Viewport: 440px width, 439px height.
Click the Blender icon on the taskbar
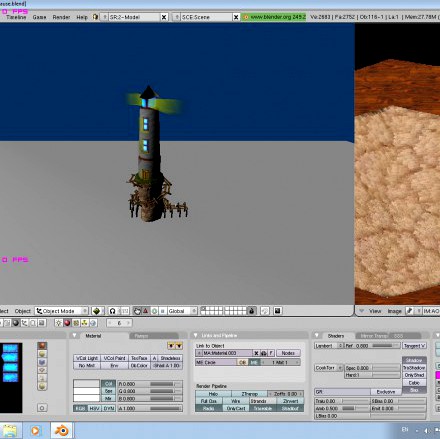pos(62,430)
